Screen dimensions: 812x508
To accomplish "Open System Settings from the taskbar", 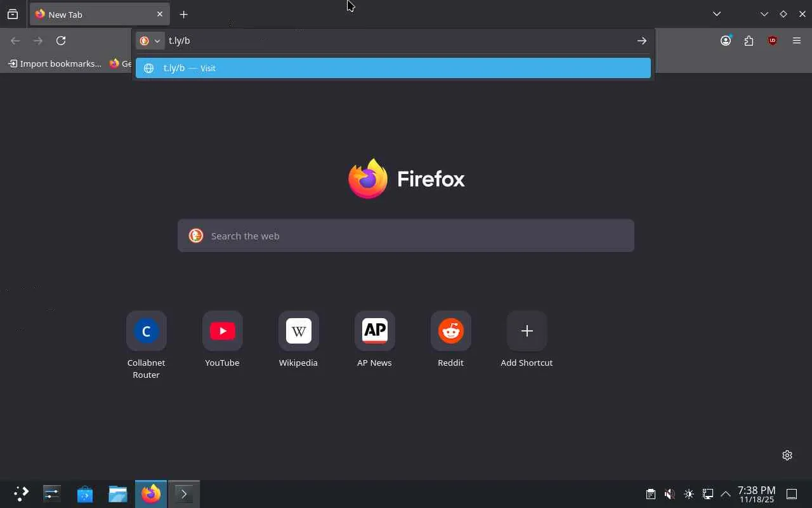I will click(x=52, y=493).
